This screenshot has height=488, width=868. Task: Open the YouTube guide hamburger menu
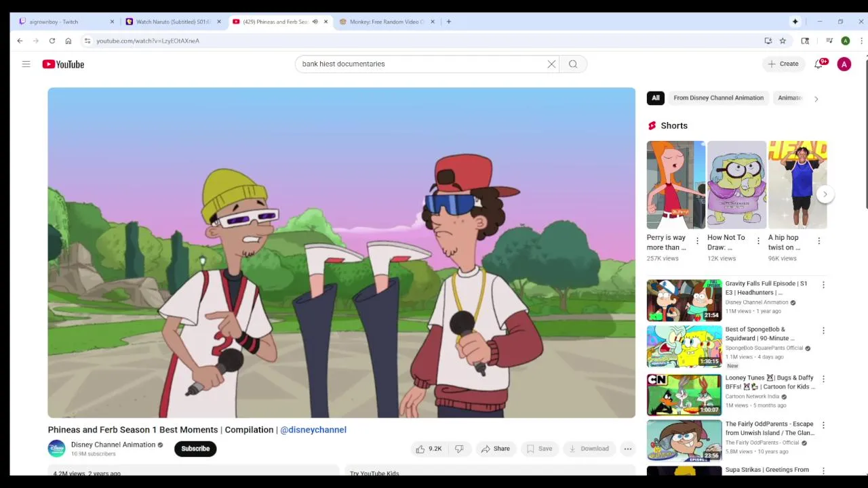(x=26, y=64)
